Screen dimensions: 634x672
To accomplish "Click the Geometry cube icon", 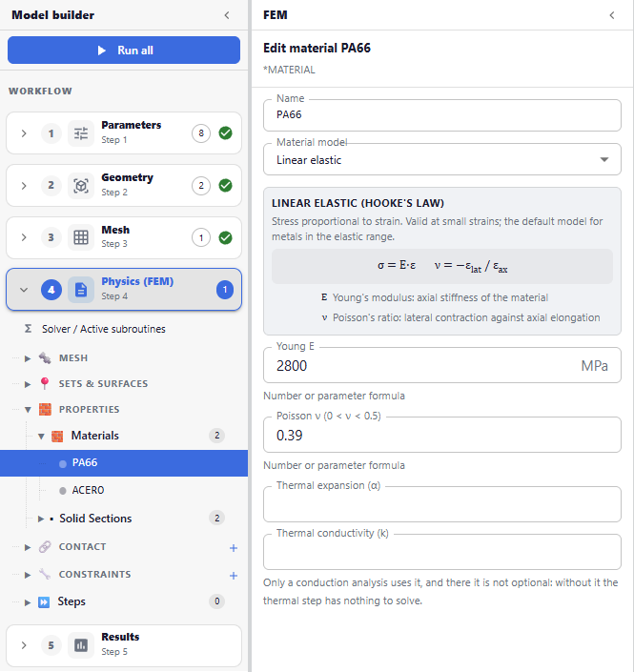I will 81,186.
